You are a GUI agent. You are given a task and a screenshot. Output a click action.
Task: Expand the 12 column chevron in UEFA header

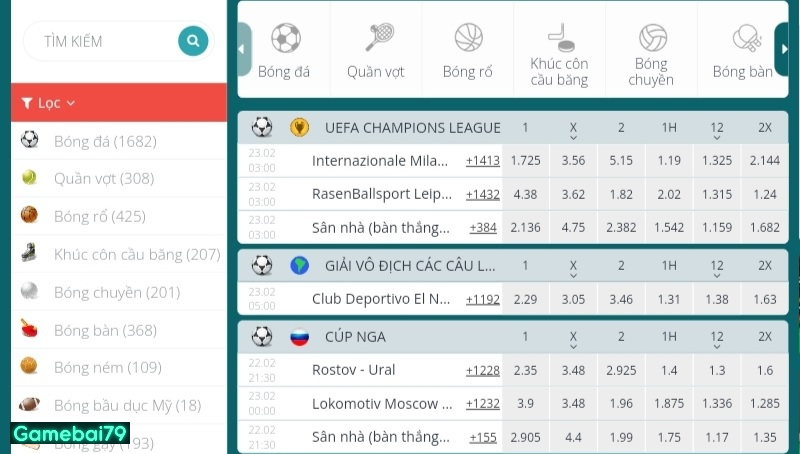coord(717,138)
